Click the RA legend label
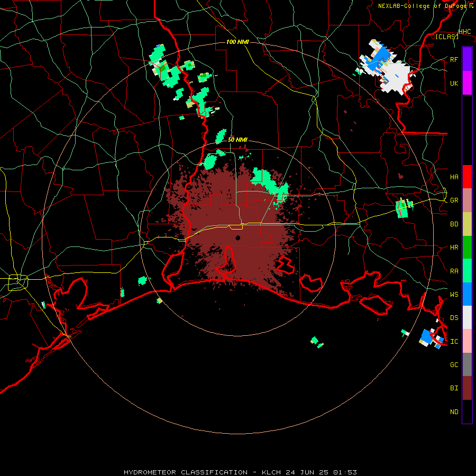 click(x=454, y=271)
